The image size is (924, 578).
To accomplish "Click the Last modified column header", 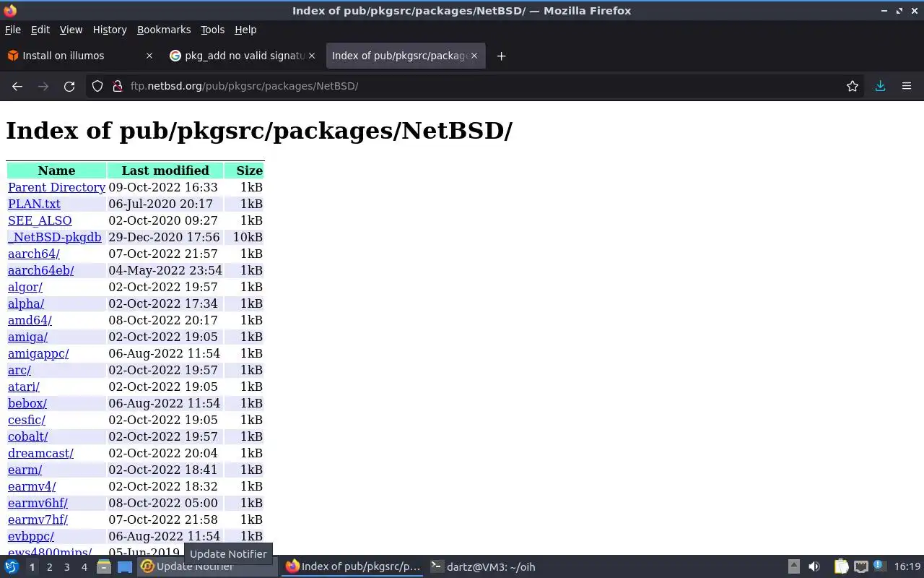I will tap(165, 171).
